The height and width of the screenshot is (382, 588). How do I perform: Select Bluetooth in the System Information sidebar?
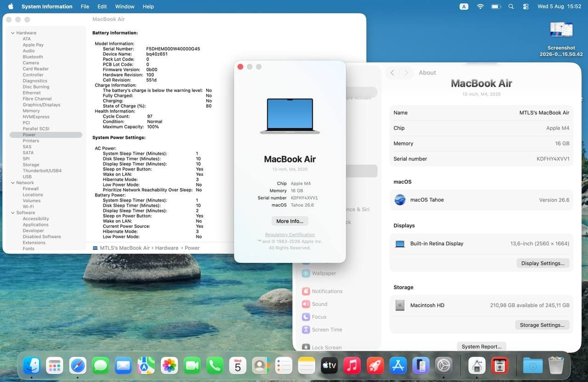pyautogui.click(x=33, y=57)
